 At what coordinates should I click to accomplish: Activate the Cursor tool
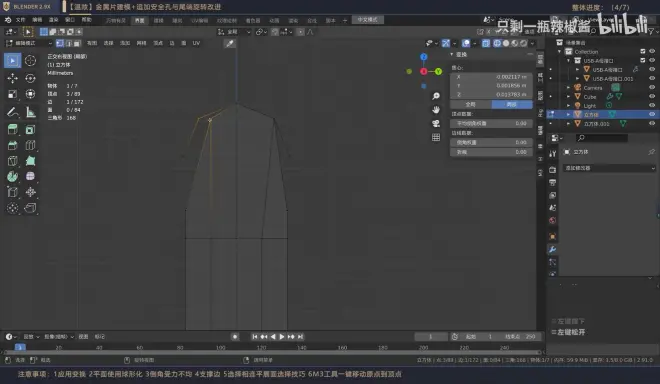30,61
